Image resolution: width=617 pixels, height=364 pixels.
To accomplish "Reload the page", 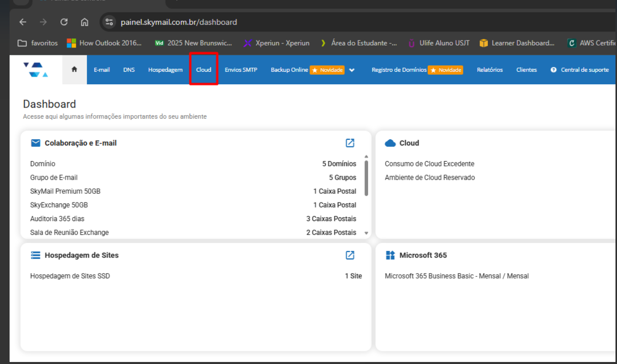I will pyautogui.click(x=64, y=22).
